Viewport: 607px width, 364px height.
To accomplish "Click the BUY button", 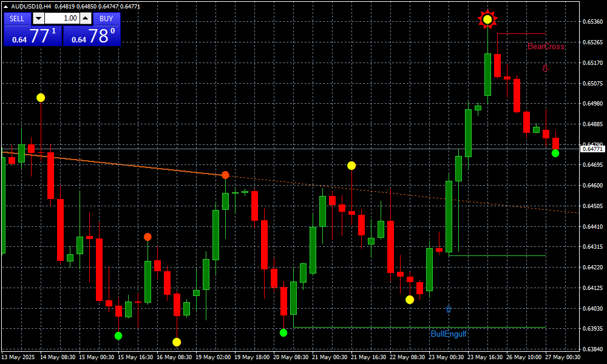I will (107, 18).
